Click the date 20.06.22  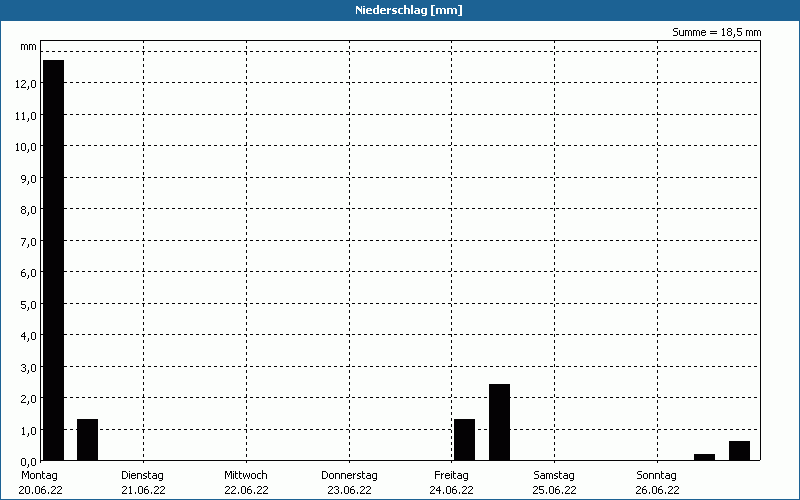pos(40,490)
